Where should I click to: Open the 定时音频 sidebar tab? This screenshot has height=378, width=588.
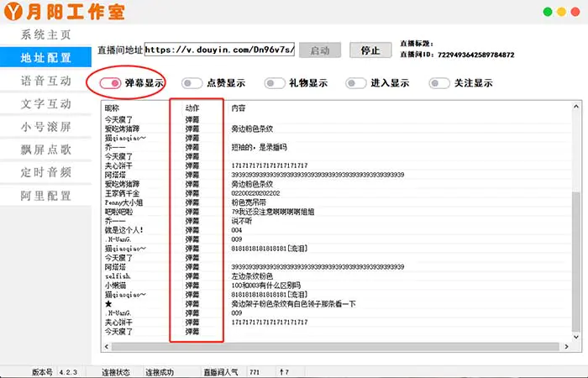[x=46, y=173]
